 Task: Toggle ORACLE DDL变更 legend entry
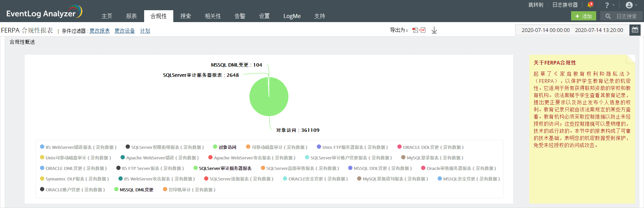[x=431, y=147]
